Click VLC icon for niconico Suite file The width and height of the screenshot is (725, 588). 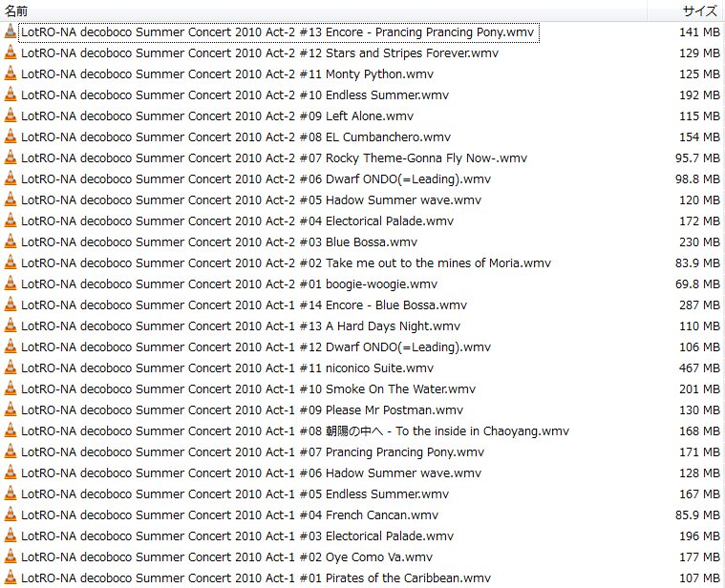click(11, 368)
